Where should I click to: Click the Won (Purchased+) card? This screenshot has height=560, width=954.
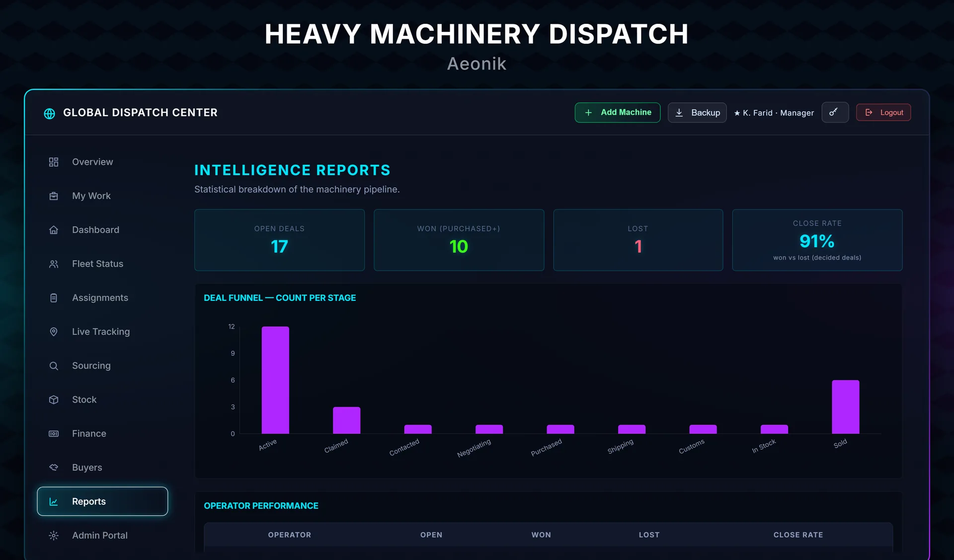459,240
